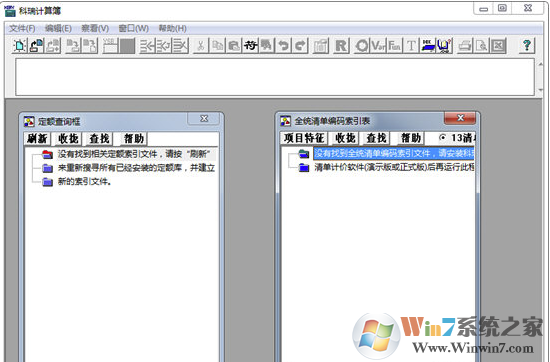
Task: Click the undo arrow toolbar icon
Action: pos(283,46)
